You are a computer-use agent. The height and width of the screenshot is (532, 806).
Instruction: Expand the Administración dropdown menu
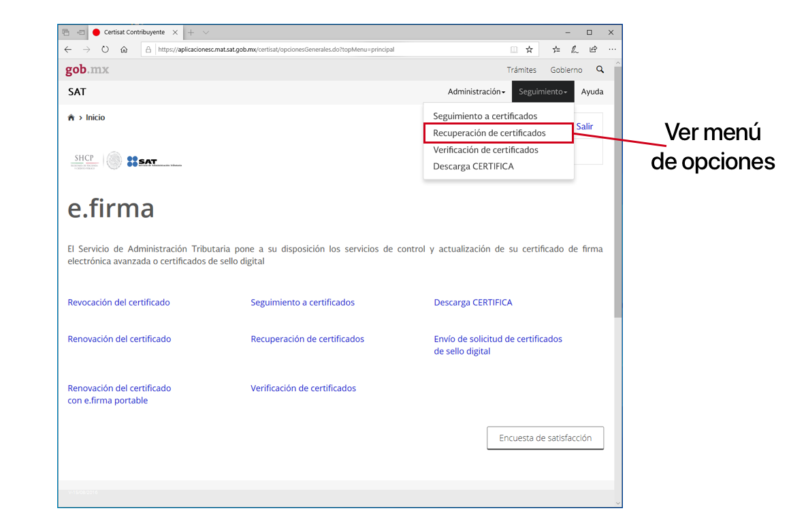(476, 92)
